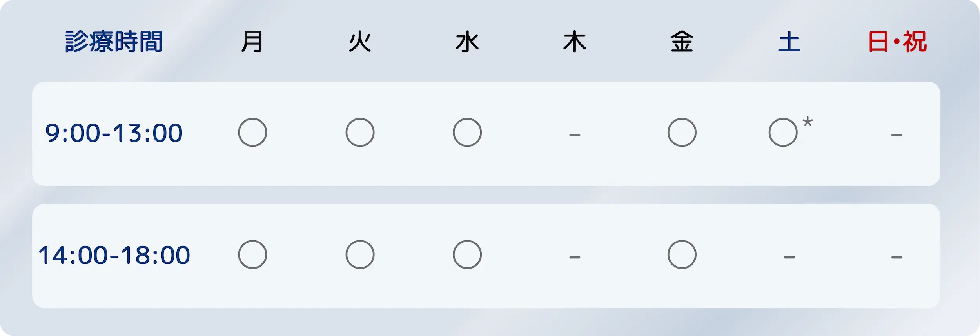Click the Wednesday afternoon 14:00-18:00 circle
The image size is (980, 336).
point(467,254)
